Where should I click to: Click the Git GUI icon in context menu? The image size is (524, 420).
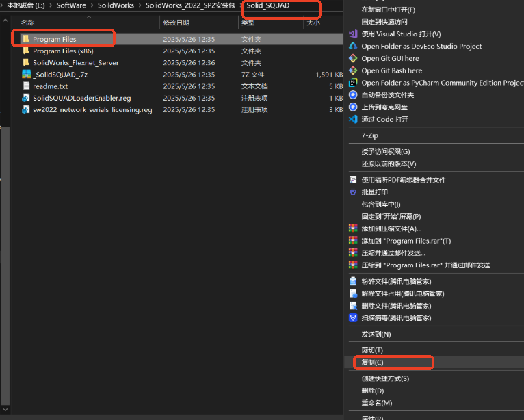click(x=353, y=58)
